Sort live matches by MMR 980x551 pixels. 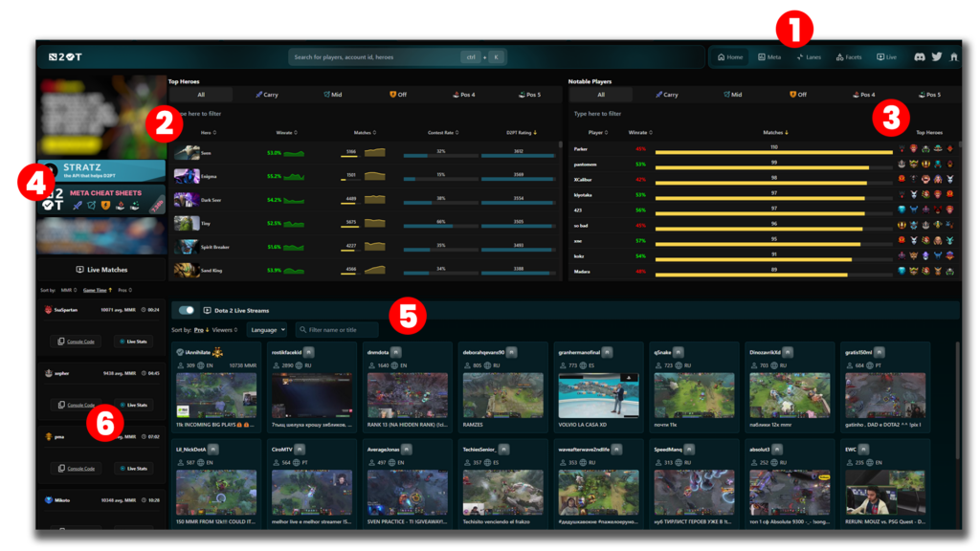point(69,289)
